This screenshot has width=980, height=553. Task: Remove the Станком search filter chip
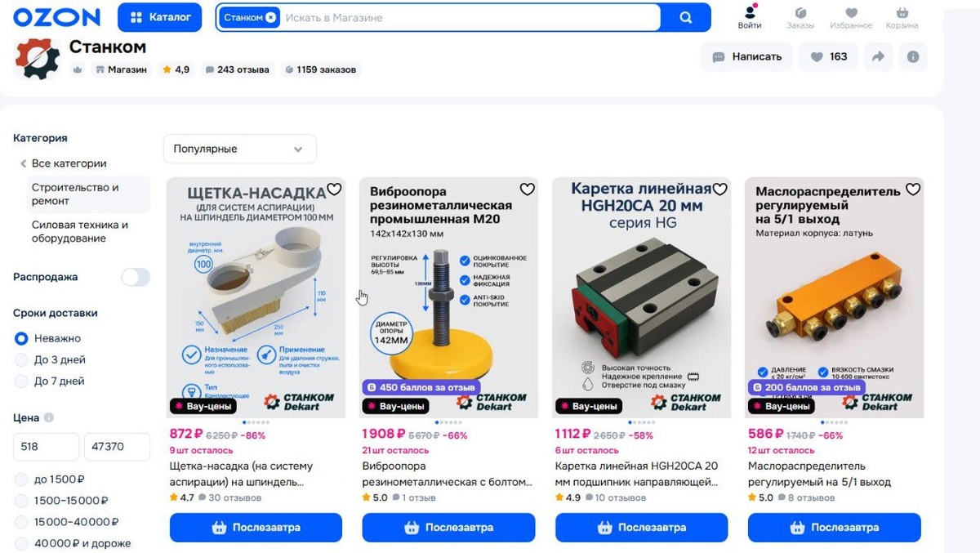point(271,17)
